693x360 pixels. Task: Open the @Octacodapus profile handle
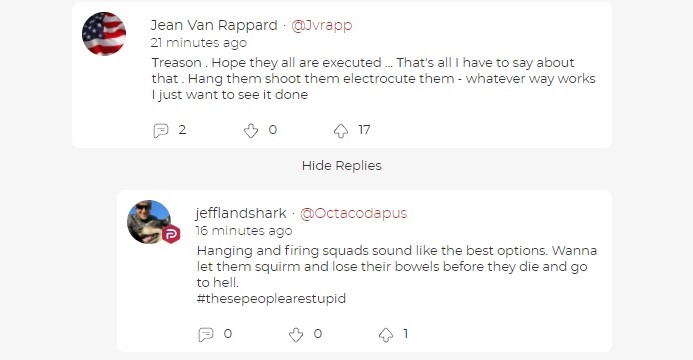pos(354,213)
